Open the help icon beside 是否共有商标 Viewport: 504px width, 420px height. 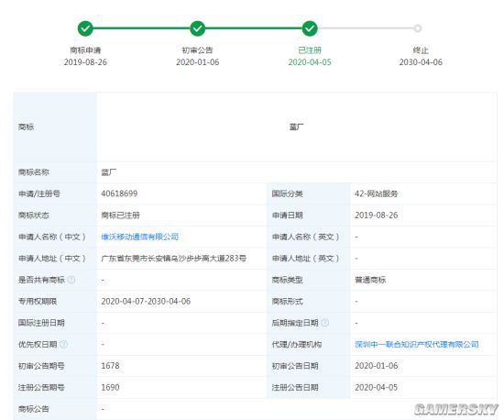[x=71, y=280]
